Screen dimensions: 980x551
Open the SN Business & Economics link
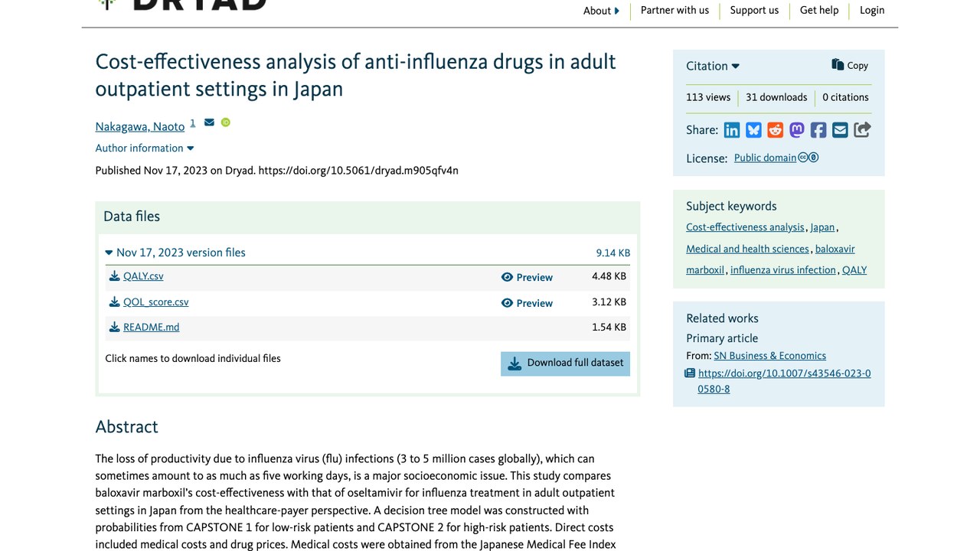pyautogui.click(x=770, y=356)
